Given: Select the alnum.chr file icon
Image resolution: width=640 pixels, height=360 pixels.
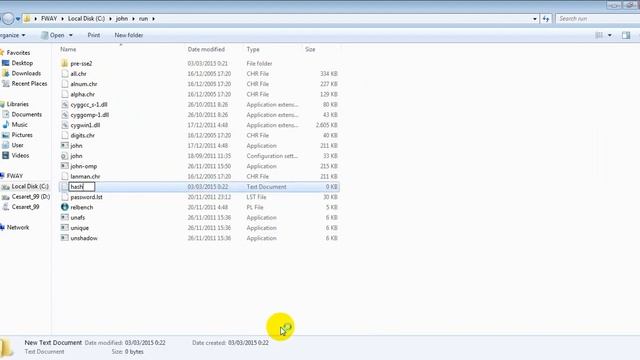Looking at the screenshot, I should point(64,84).
